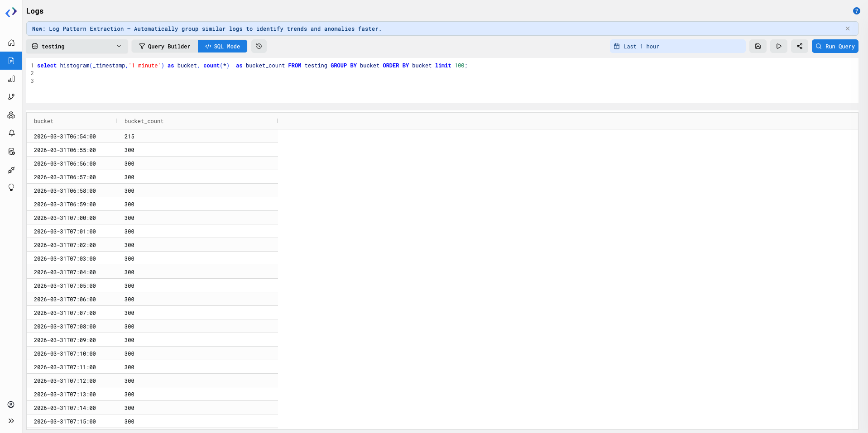Dismiss the Log Pattern Extraction banner
This screenshot has width=868, height=433.
pos(848,28)
